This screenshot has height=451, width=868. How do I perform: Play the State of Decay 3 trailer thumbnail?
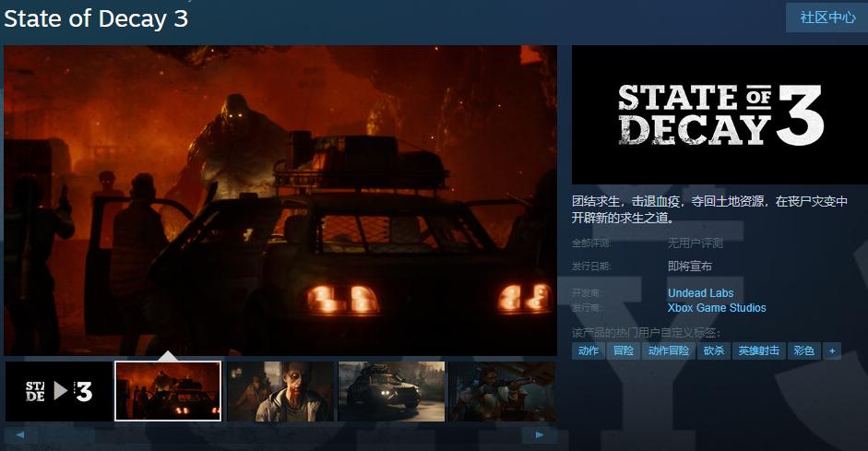coord(59,392)
